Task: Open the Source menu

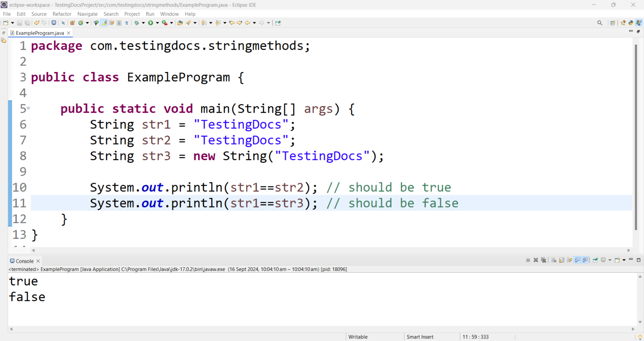Action: [39, 14]
